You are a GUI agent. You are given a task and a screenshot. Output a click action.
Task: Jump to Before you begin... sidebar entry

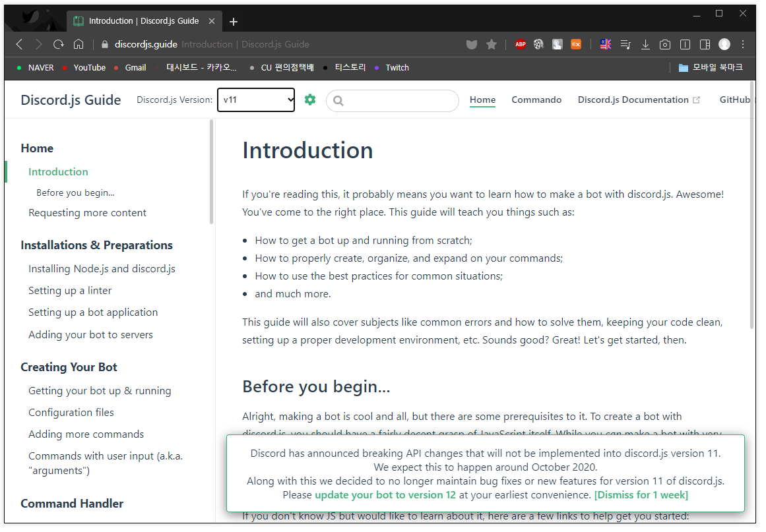pos(75,192)
